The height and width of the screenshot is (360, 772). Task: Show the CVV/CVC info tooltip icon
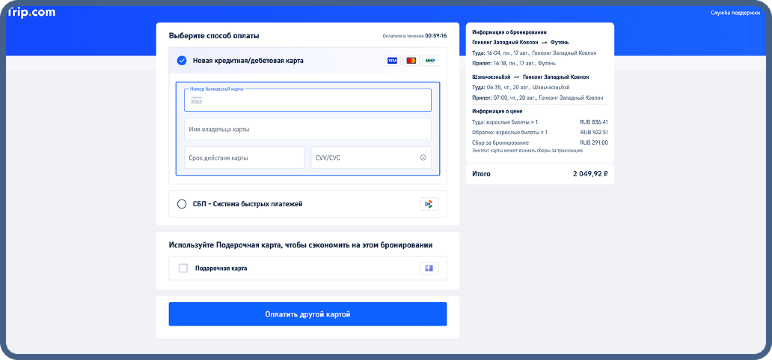point(422,158)
